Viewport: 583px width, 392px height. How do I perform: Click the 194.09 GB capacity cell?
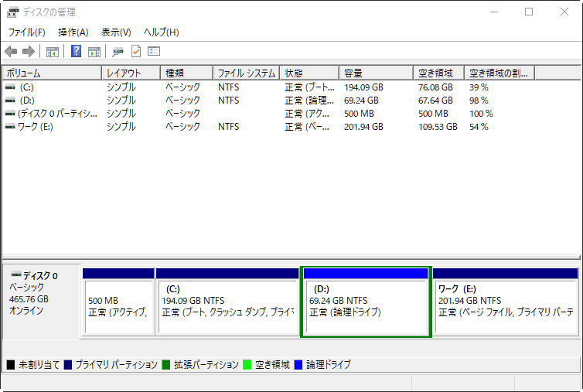point(363,87)
